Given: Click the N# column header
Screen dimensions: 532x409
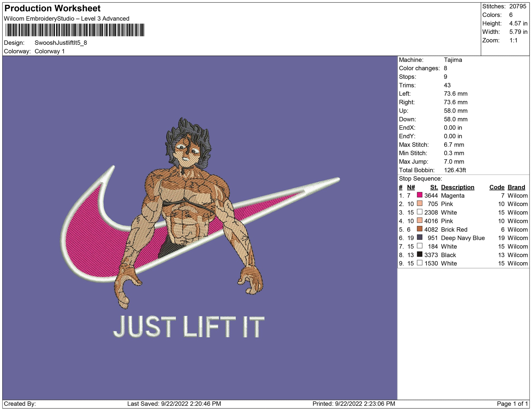Looking at the screenshot, I should (411, 187).
